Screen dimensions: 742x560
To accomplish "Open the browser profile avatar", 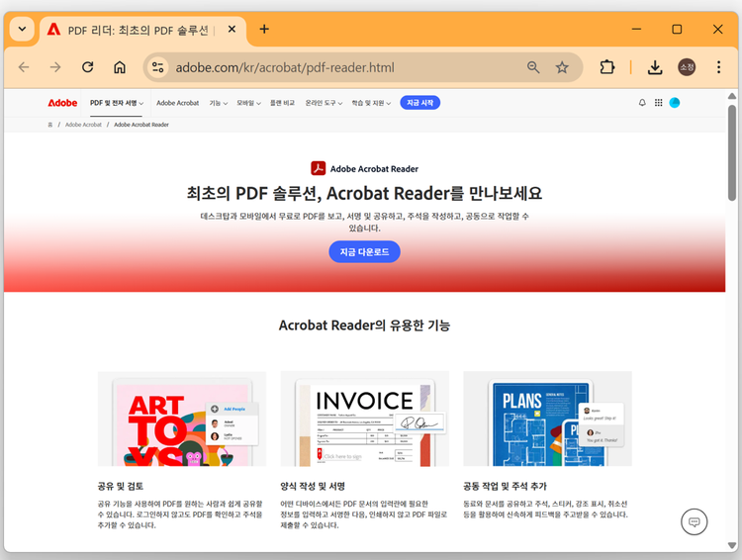I will [x=687, y=67].
